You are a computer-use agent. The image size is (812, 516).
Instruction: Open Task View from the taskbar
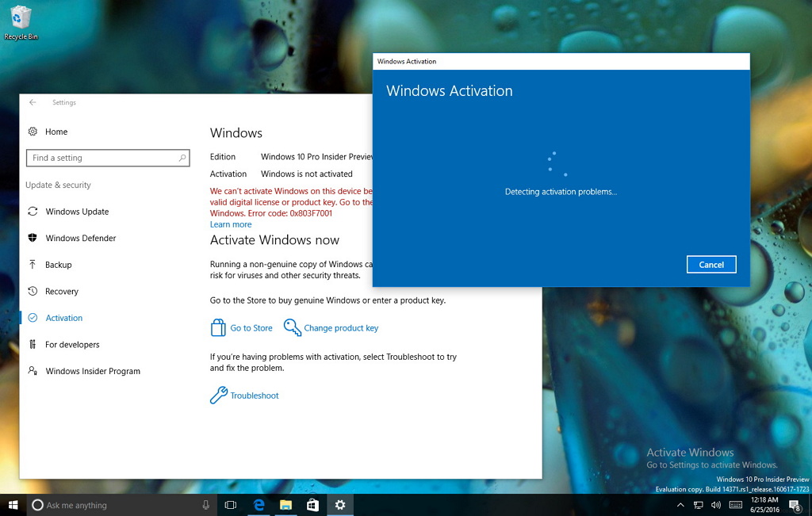click(x=230, y=504)
